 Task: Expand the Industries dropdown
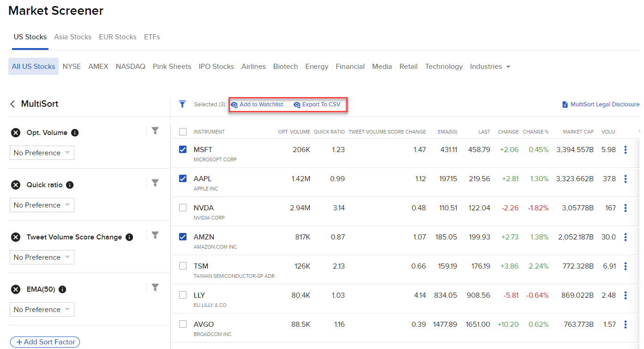pyautogui.click(x=490, y=66)
